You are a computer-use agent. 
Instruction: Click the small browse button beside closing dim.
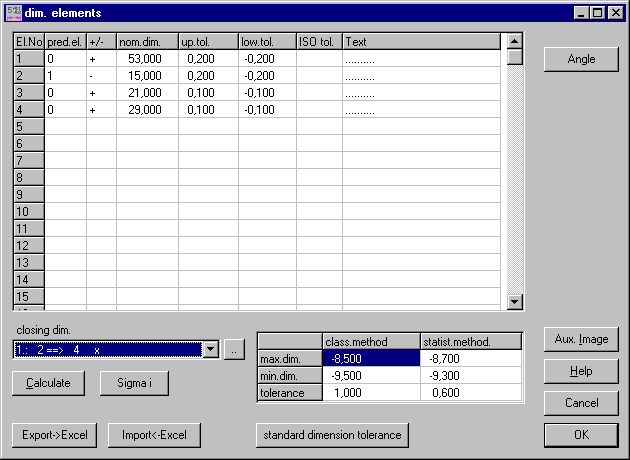click(232, 349)
